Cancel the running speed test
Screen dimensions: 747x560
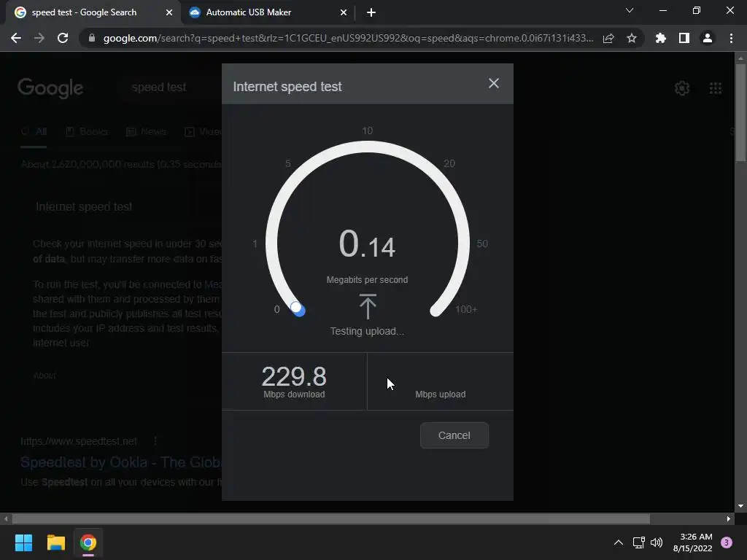(454, 435)
